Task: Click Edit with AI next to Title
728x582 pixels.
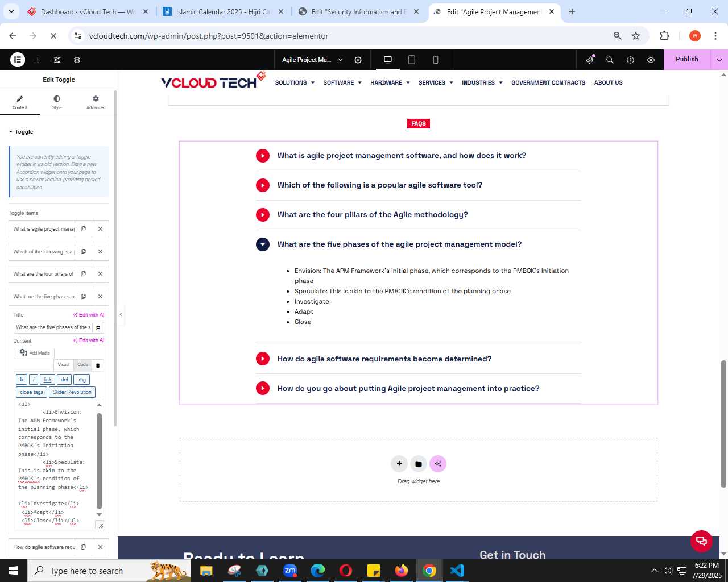Action: pos(88,314)
